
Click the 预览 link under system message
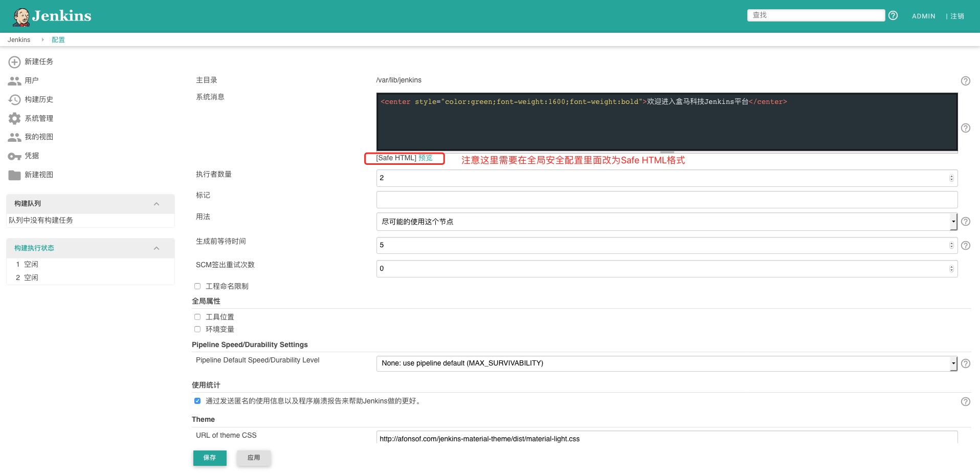[x=426, y=158]
